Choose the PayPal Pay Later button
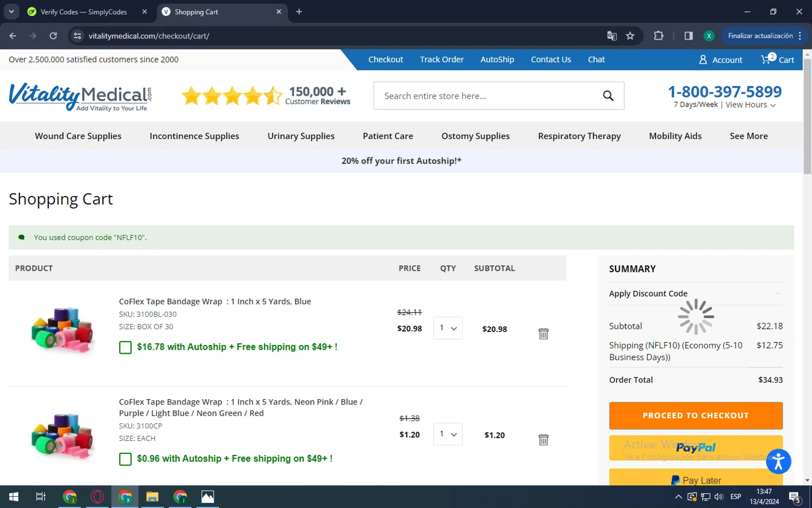Viewport: 812px width, 508px height. (x=696, y=477)
